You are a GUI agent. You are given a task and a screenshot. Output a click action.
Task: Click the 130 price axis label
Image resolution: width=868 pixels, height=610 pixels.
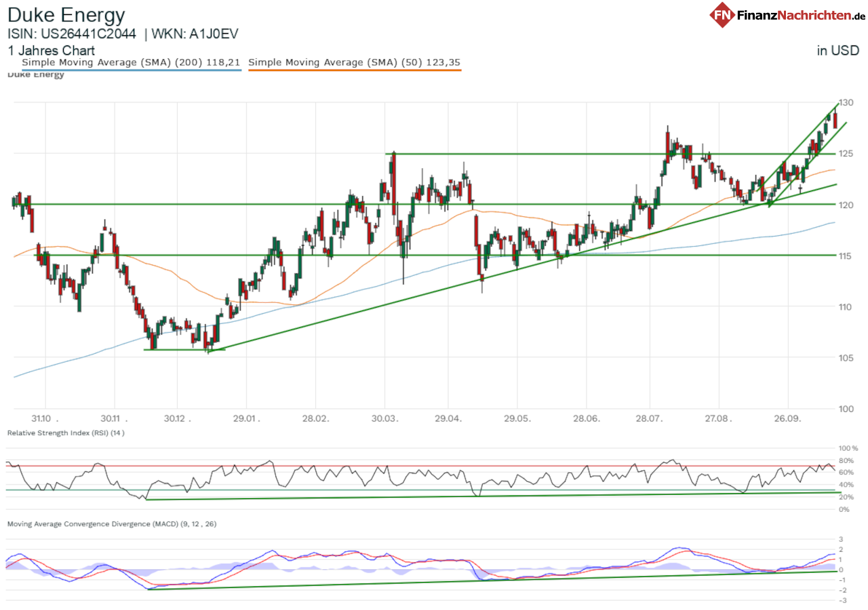(x=846, y=102)
